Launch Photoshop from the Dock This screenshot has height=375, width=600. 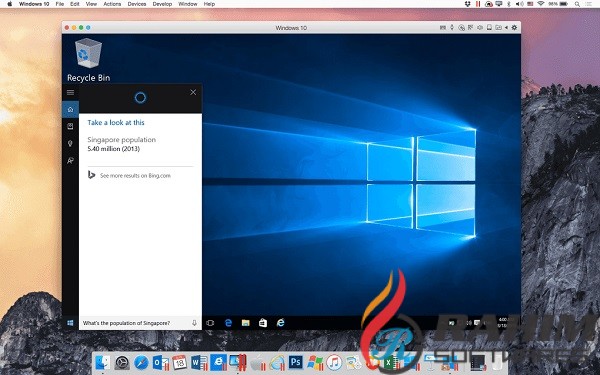(295, 362)
